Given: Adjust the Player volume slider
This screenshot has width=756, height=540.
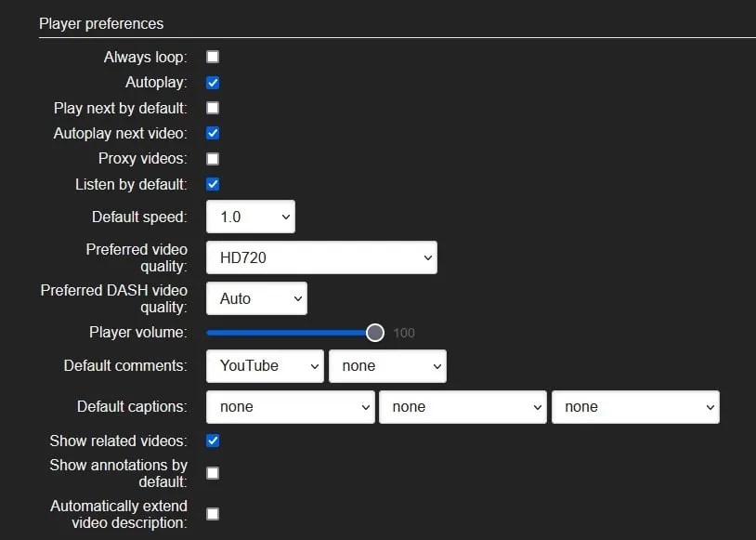Looking at the screenshot, I should (374, 332).
